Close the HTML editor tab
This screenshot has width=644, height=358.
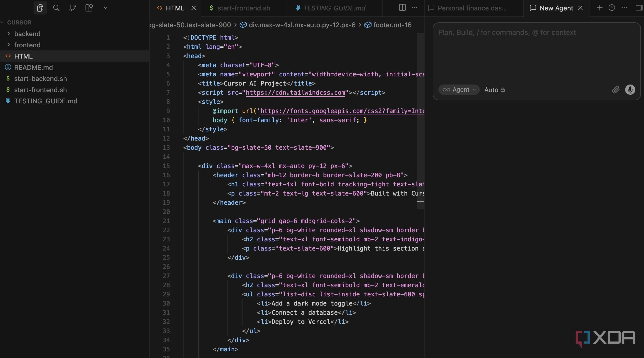(x=194, y=8)
